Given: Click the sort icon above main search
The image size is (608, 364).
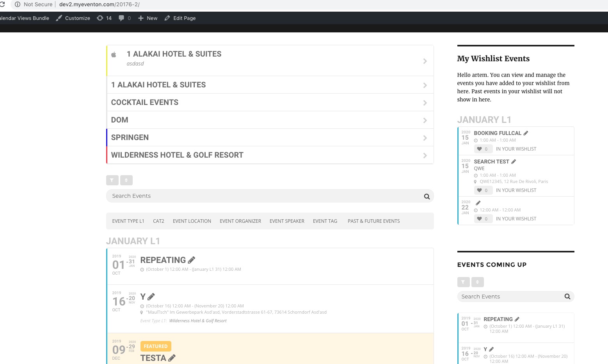Looking at the screenshot, I should pyautogui.click(x=126, y=180).
